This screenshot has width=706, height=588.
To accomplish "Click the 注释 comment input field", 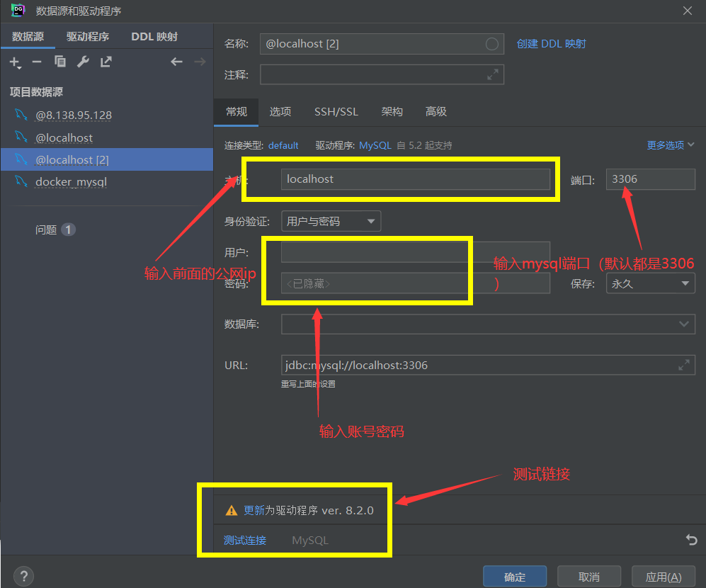I will pyautogui.click(x=382, y=75).
